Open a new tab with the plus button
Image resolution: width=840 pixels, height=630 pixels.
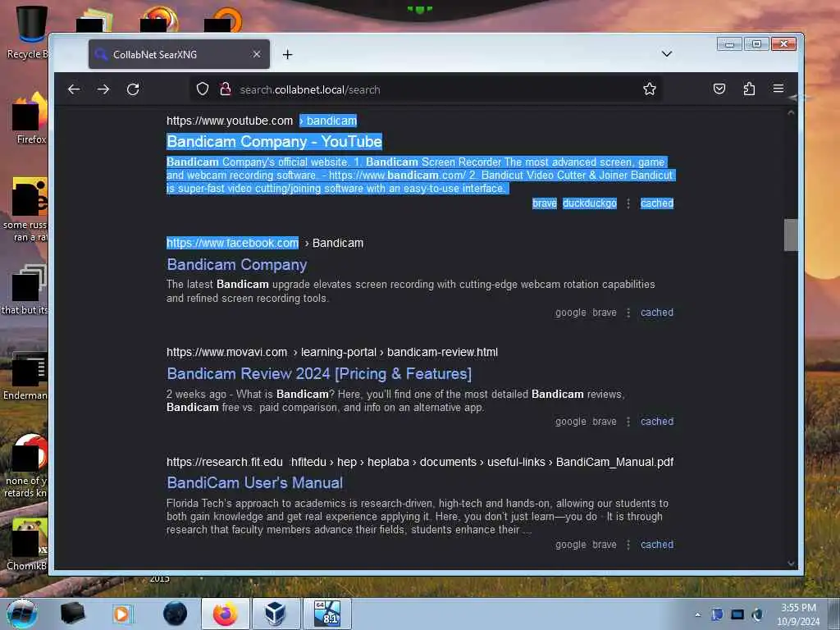pyautogui.click(x=288, y=55)
